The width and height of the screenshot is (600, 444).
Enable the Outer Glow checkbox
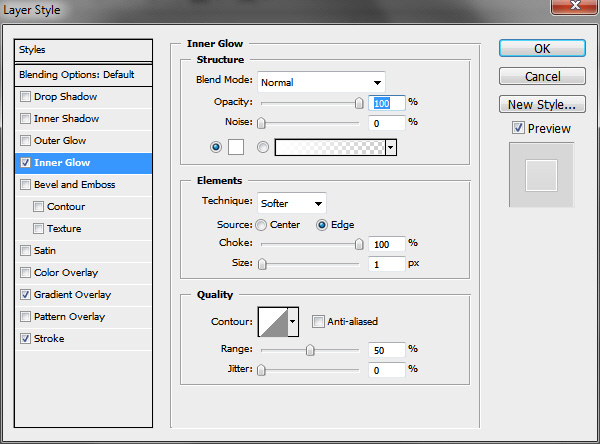[x=25, y=140]
